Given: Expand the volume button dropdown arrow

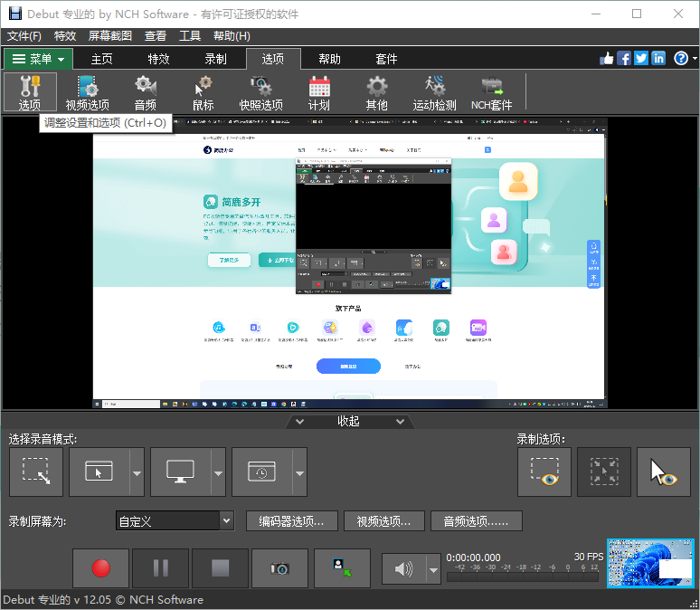Looking at the screenshot, I should click(433, 568).
